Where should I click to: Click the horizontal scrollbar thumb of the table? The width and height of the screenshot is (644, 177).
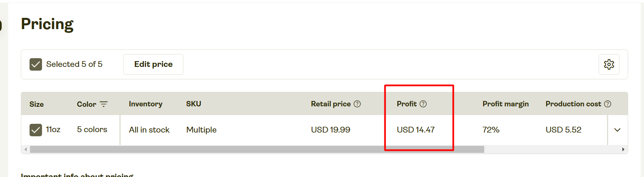pyautogui.click(x=257, y=149)
